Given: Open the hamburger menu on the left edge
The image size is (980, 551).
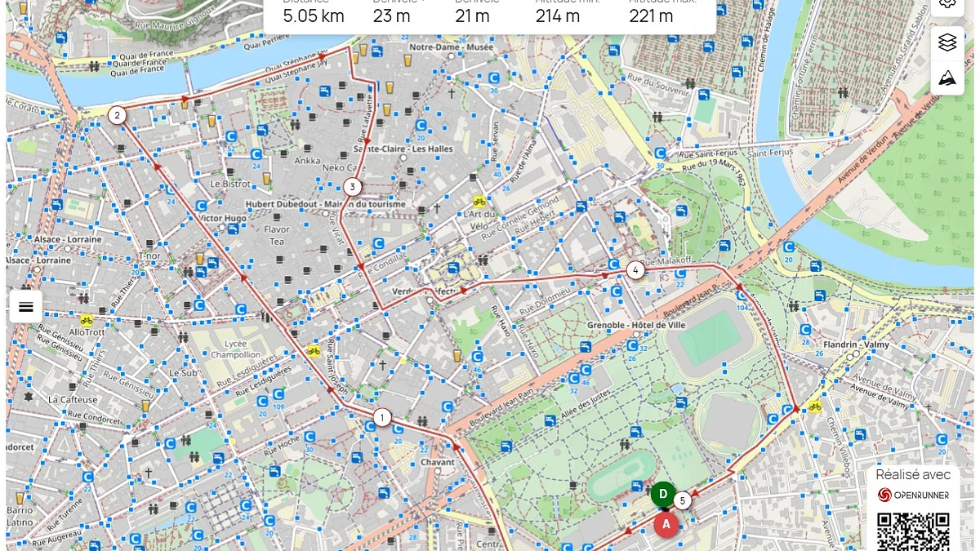Looking at the screenshot, I should [26, 307].
